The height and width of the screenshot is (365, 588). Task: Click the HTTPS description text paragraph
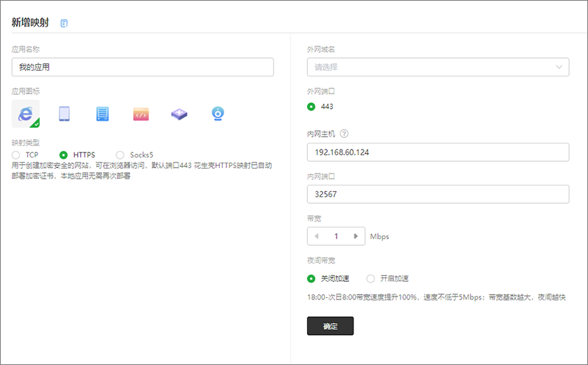[x=142, y=171]
